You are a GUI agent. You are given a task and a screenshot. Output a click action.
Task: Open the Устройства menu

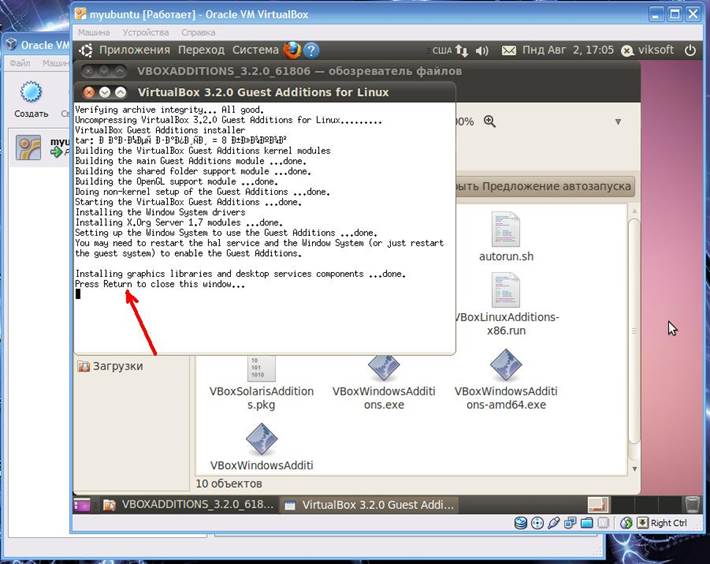pyautogui.click(x=145, y=33)
